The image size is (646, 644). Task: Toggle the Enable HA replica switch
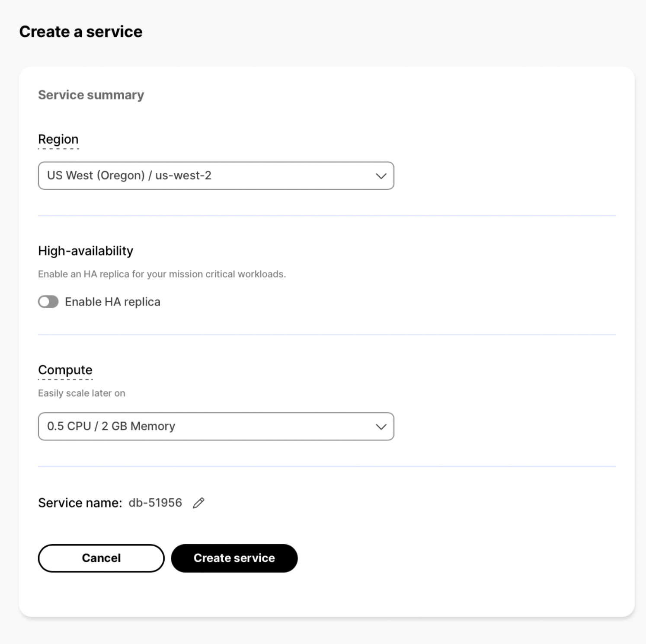click(48, 302)
